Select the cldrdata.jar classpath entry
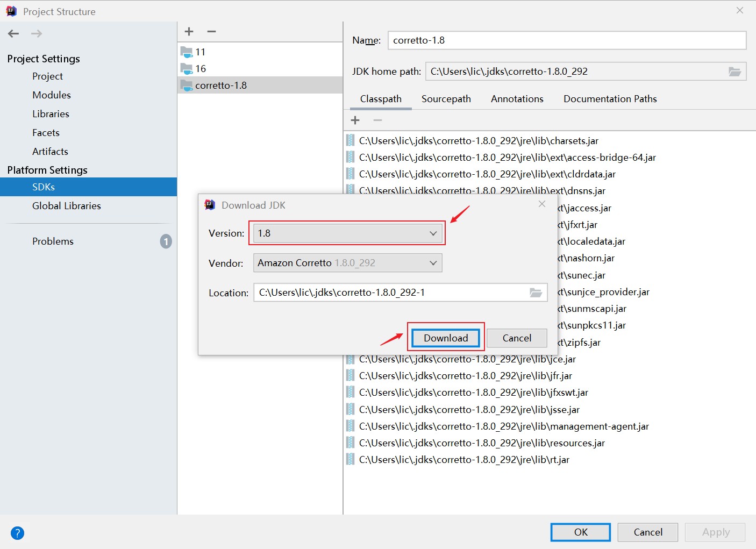Viewport: 756px width, 549px height. point(487,174)
